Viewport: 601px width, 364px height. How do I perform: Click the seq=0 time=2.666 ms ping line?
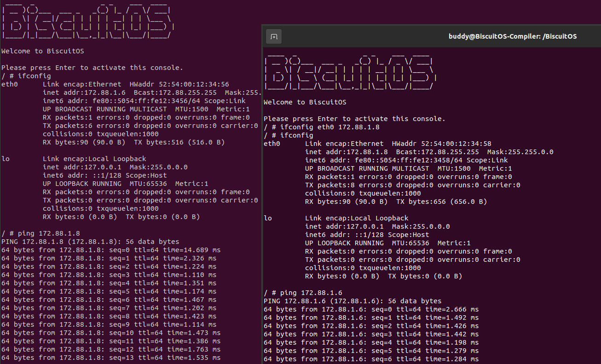(371, 309)
